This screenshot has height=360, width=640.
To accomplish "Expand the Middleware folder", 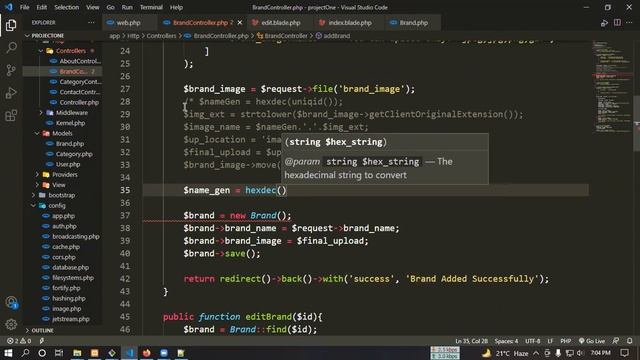I will tap(71, 113).
